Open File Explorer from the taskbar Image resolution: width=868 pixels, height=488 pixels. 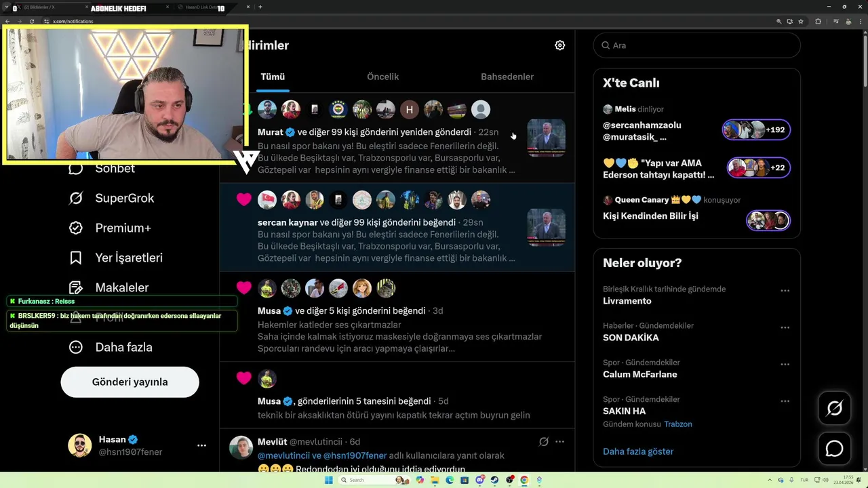pyautogui.click(x=435, y=480)
